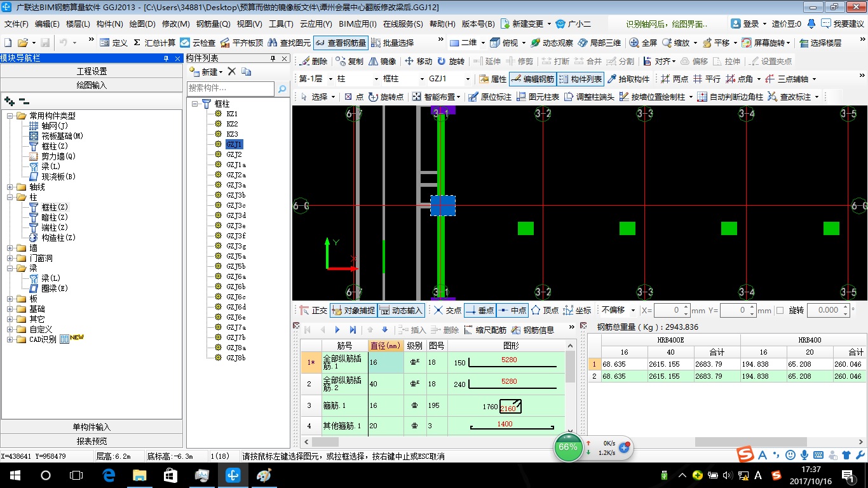Toggle the 编辑钢筋 edit rebar panel
Image resolution: width=868 pixels, height=488 pixels.
(532, 79)
